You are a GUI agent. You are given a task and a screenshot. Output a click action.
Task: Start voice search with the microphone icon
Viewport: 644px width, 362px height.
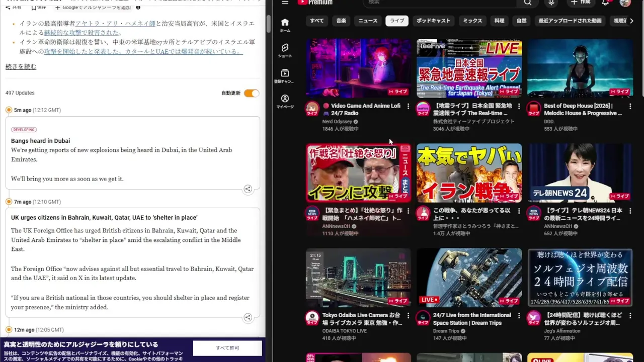pos(551,3)
